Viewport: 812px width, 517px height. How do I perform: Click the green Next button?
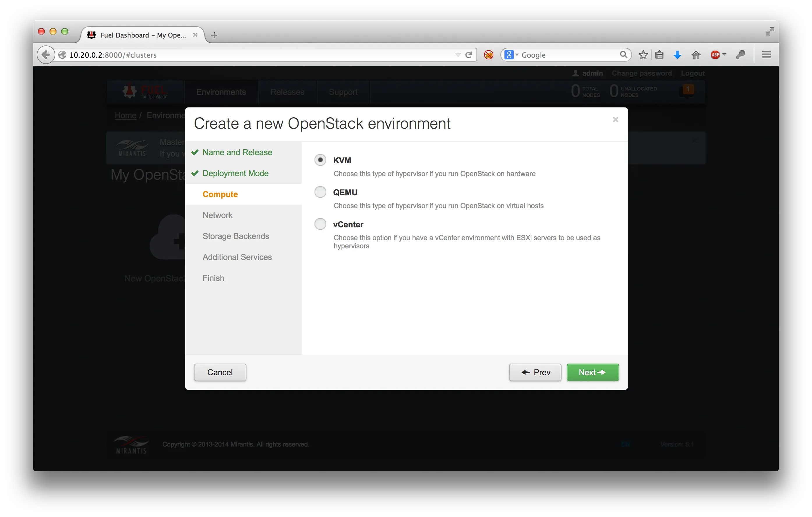tap(592, 372)
